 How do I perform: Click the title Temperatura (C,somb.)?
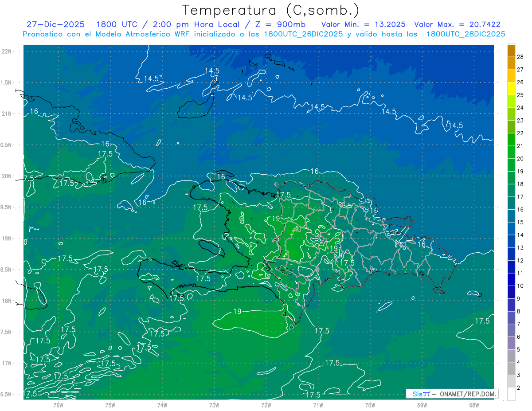click(271, 10)
